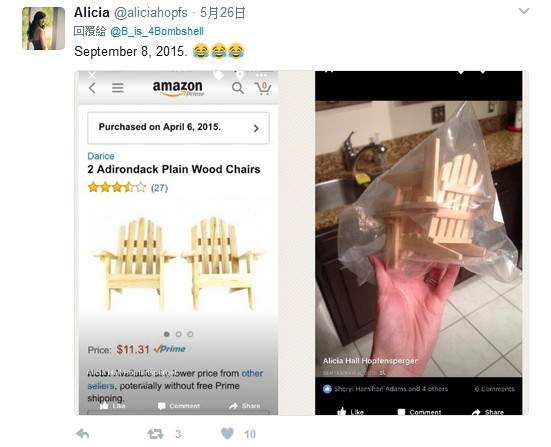Open @aliciahopfs profile handle
551x447 pixels.
click(x=151, y=13)
